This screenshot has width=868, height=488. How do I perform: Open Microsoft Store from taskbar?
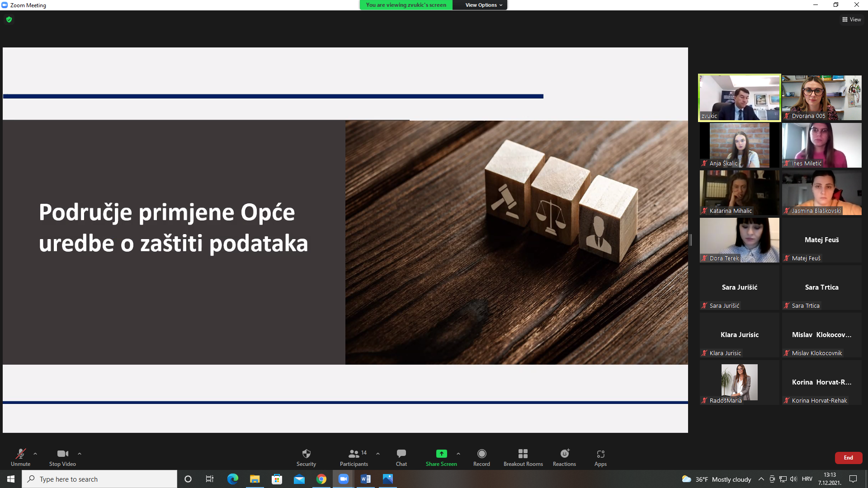pos(277,479)
